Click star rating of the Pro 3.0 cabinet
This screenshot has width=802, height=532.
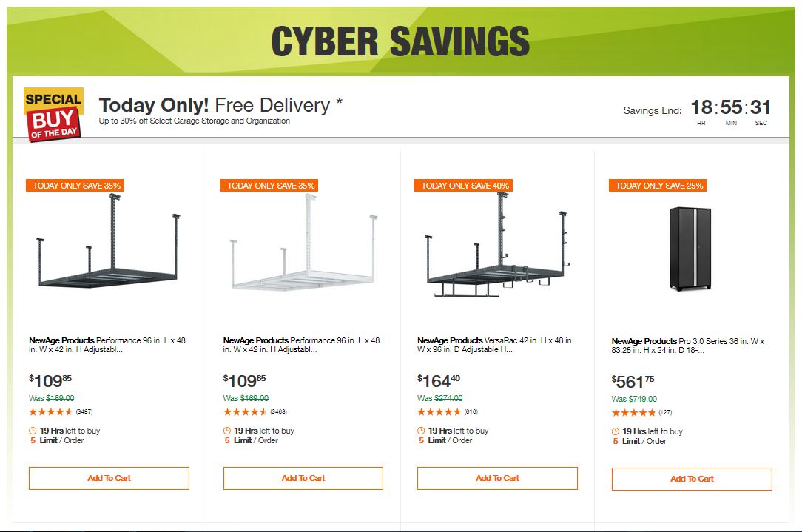633,413
